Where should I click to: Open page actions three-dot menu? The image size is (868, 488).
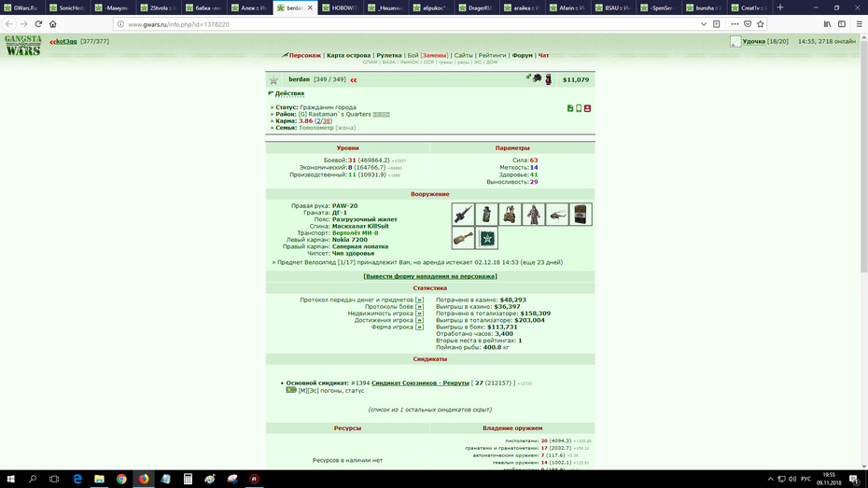point(735,23)
